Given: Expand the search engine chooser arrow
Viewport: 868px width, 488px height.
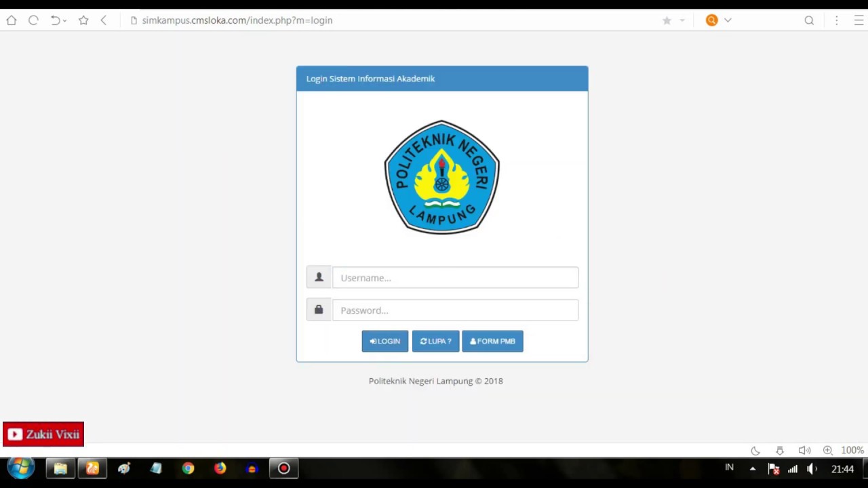Looking at the screenshot, I should [728, 20].
